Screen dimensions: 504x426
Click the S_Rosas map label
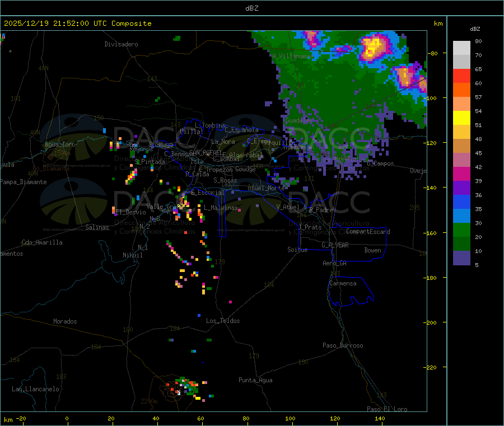pos(225,180)
